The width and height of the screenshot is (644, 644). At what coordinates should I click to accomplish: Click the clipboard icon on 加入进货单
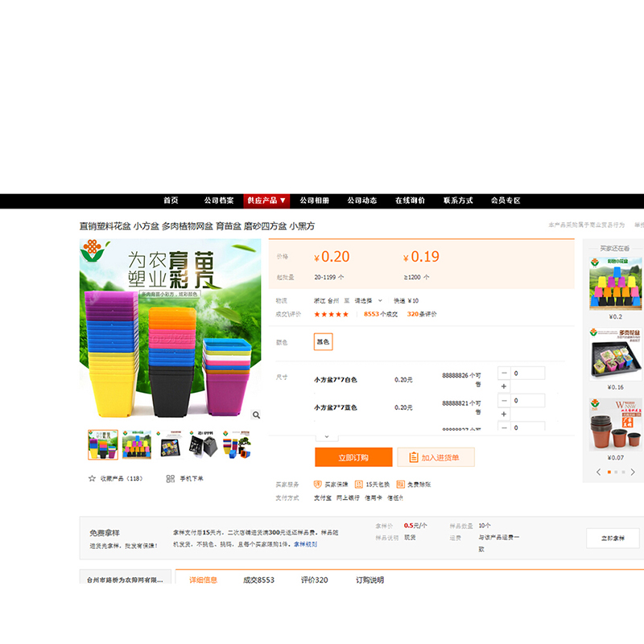click(x=414, y=457)
